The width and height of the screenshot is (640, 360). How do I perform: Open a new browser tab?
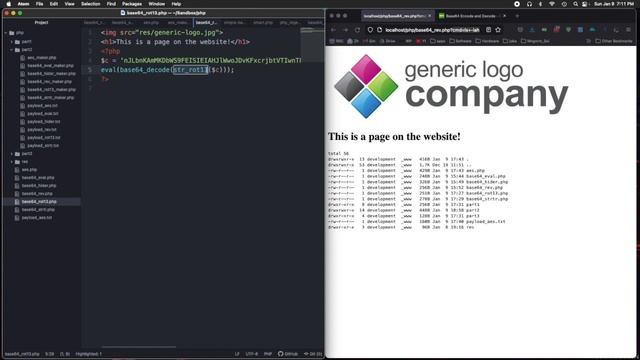coord(517,16)
